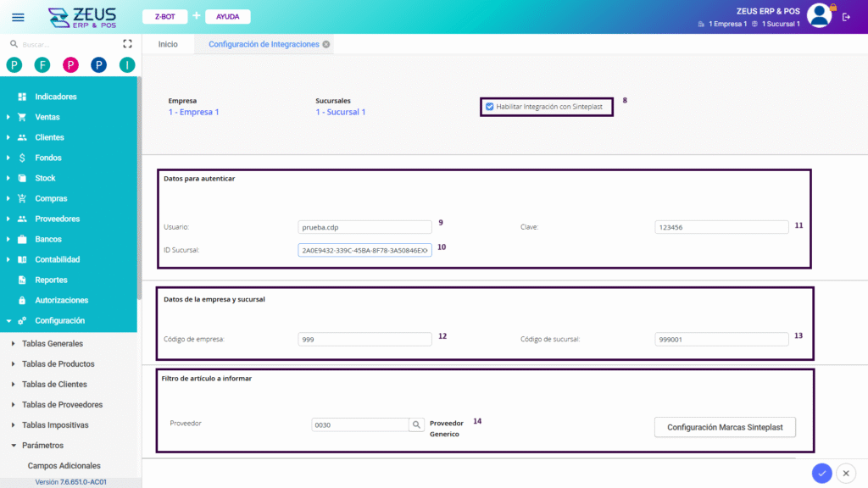The image size is (868, 488).
Task: Click the Configuración gears icon
Action: coord(22,320)
